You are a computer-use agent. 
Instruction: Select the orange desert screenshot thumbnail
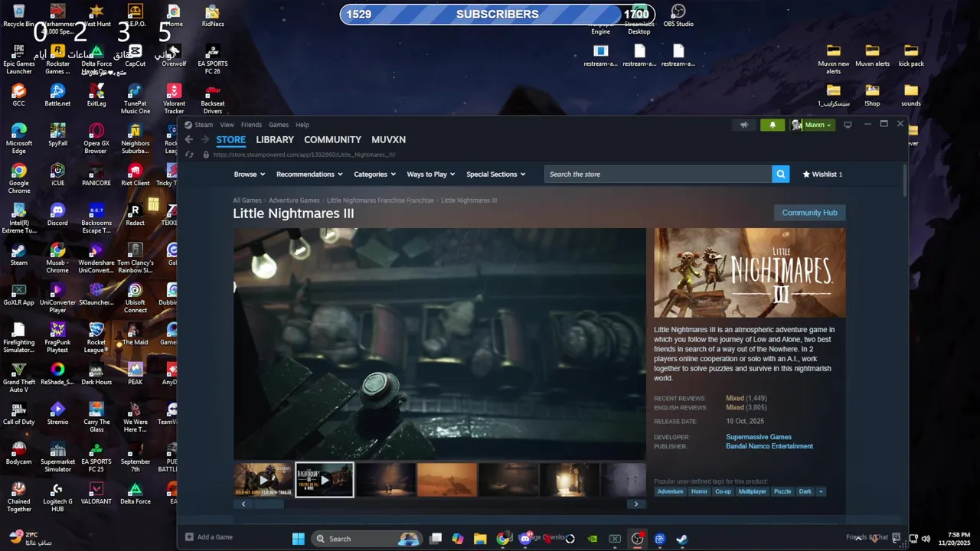coord(446,480)
